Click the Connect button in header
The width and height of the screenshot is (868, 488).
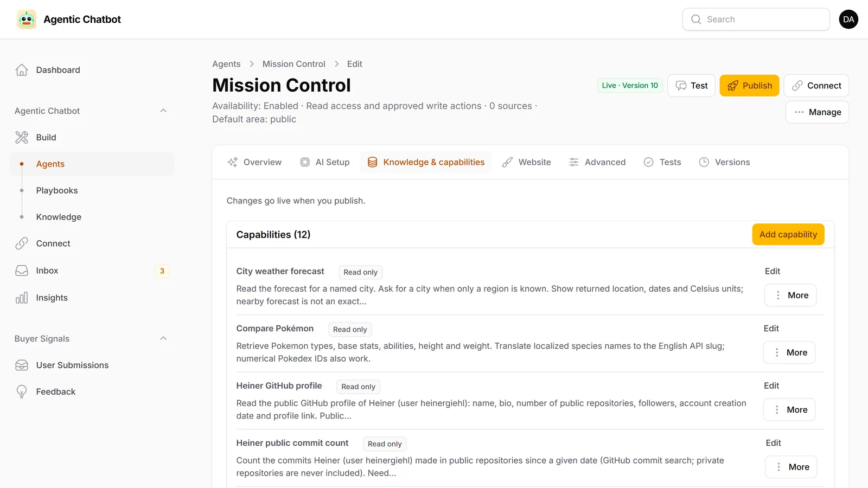pos(816,86)
